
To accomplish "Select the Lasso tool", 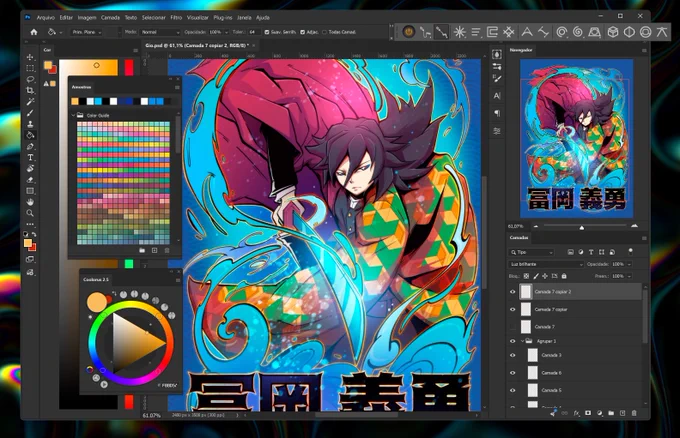I will tap(30, 79).
